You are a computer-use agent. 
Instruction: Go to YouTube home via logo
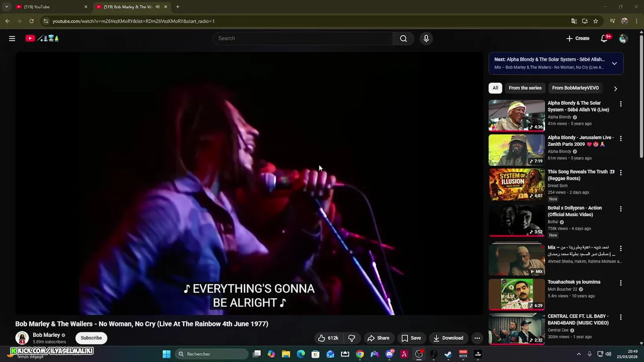(42, 38)
